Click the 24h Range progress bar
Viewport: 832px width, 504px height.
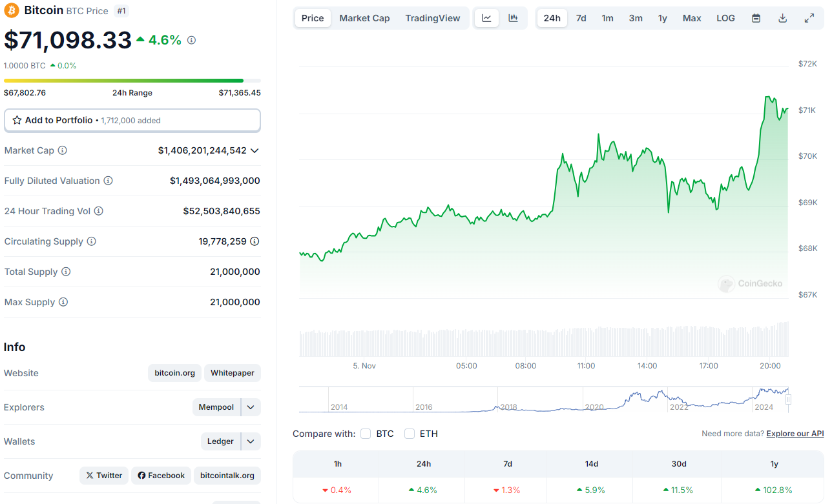point(132,81)
